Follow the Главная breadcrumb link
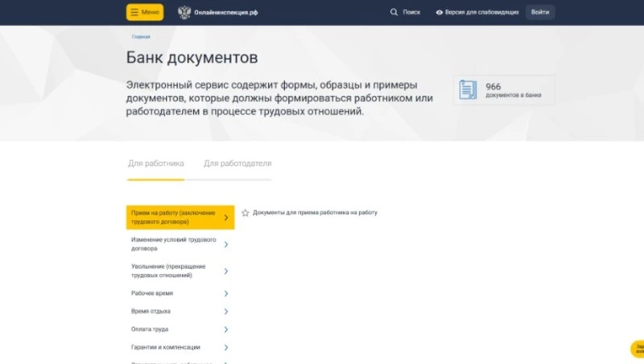This screenshot has width=644, height=364. tap(141, 37)
